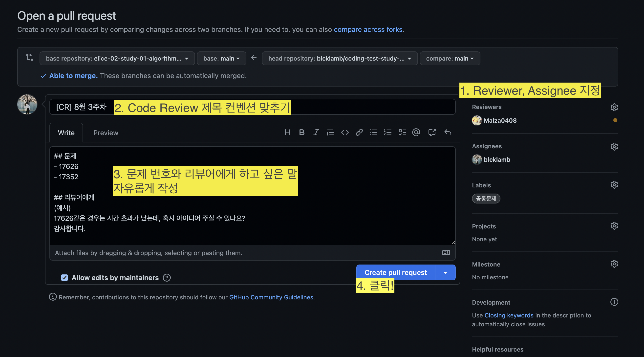Mention a user with the @ icon

point(416,132)
